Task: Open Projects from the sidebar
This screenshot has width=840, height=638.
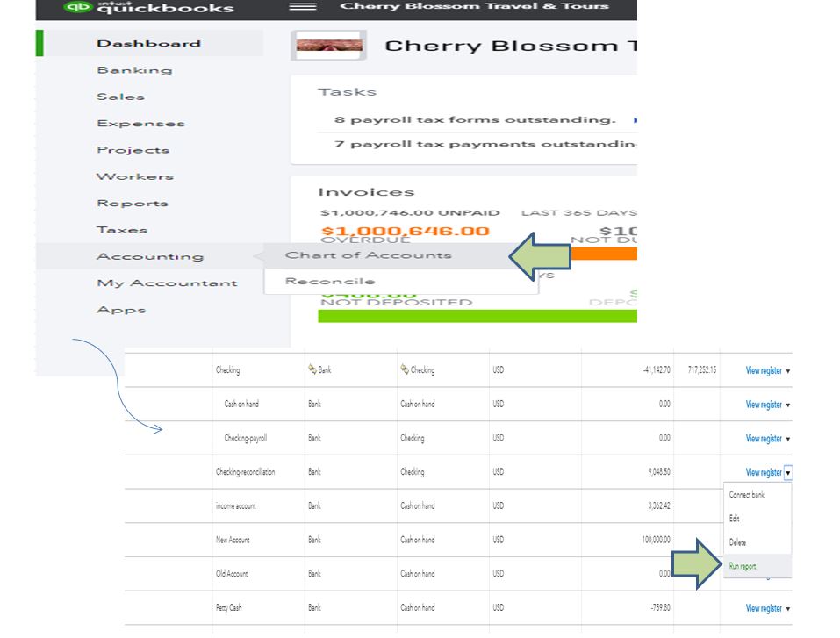Action: point(133,150)
